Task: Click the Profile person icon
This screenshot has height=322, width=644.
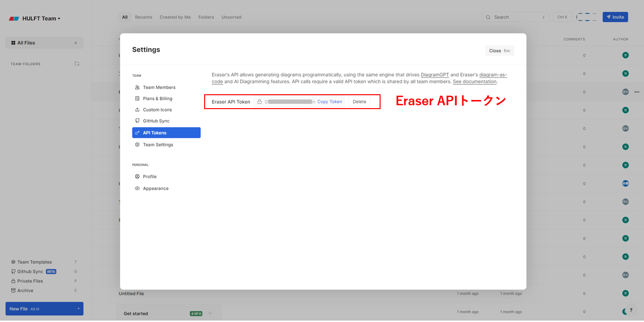Action: click(x=137, y=177)
